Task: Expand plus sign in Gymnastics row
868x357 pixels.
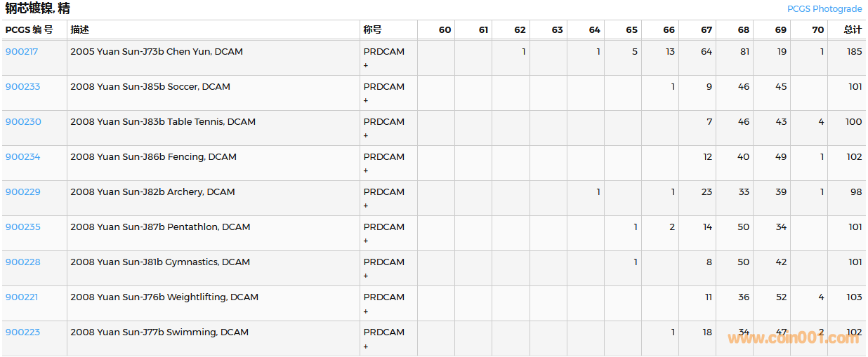Action: [366, 276]
